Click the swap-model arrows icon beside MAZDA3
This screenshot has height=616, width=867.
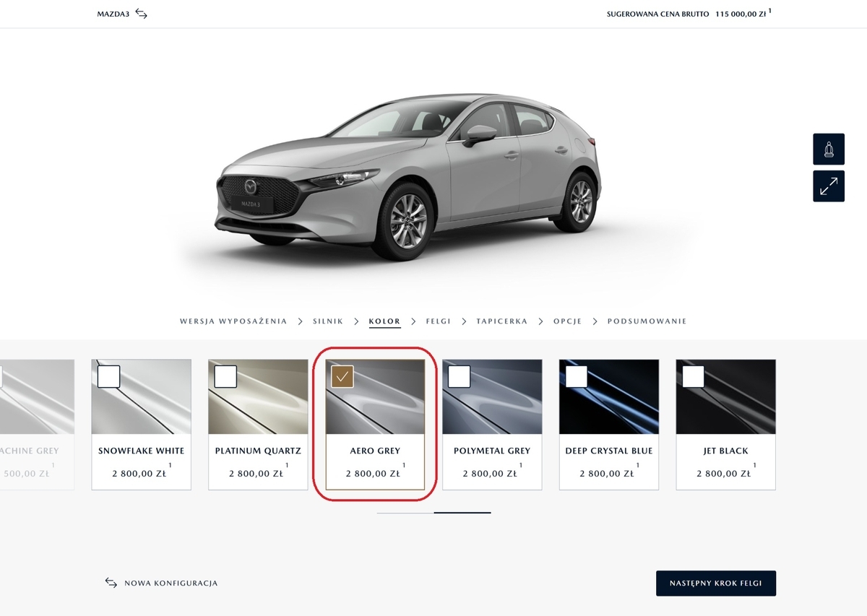[141, 14]
